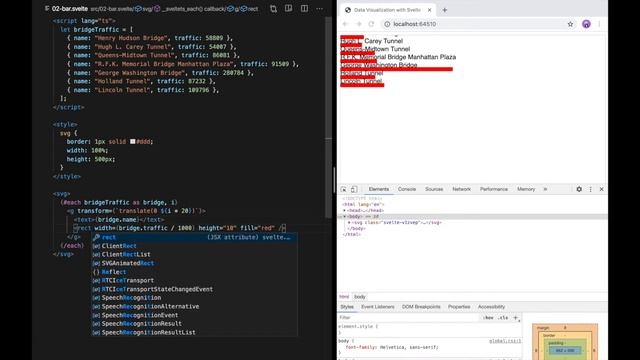Viewport: 640px width, 360px height.
Task: Open the editor more actions ellipsis menu
Action: pyautogui.click(x=319, y=9)
